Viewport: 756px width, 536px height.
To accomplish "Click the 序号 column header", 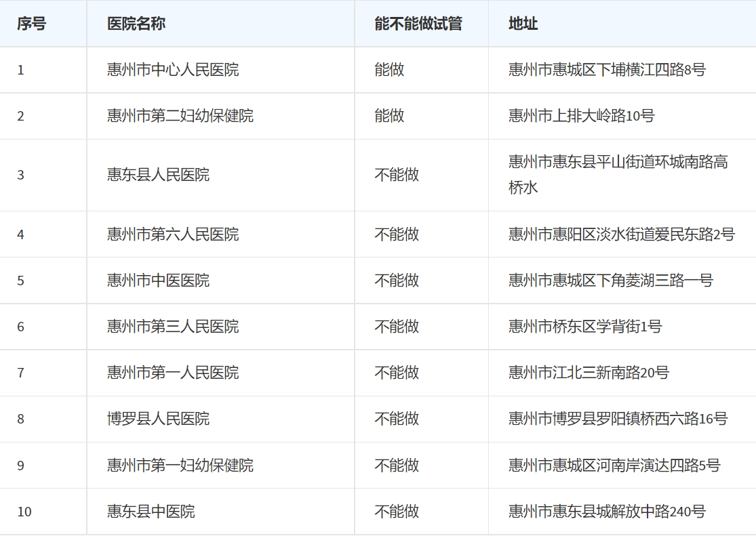I will coord(31,24).
